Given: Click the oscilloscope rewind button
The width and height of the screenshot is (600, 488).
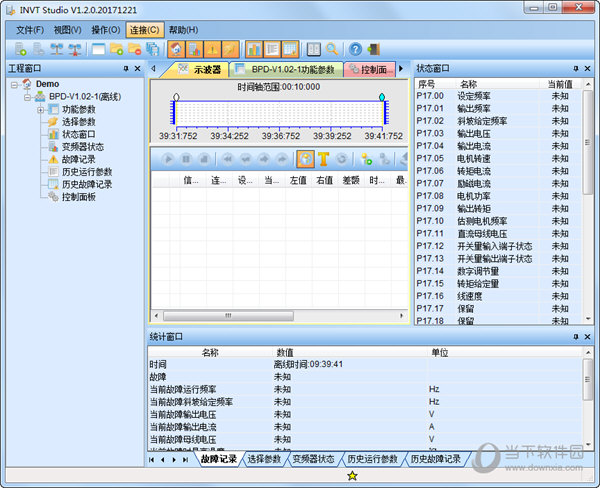Looking at the screenshot, I should tap(228, 159).
